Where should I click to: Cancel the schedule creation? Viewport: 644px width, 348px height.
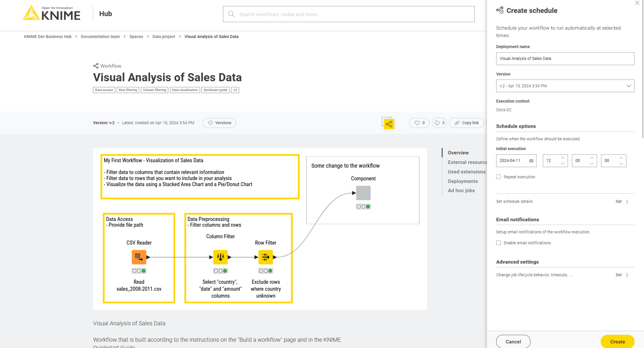click(x=513, y=341)
